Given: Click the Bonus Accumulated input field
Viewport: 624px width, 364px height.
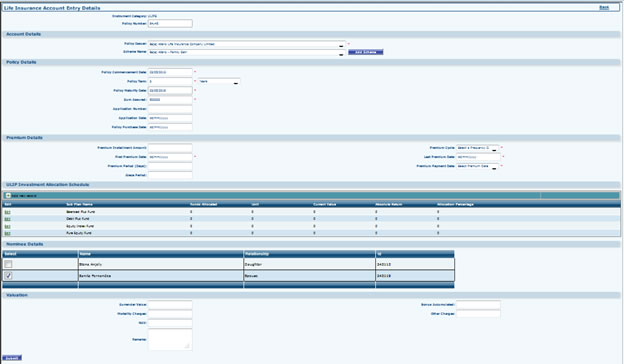Looking at the screenshot, I should point(478,305).
